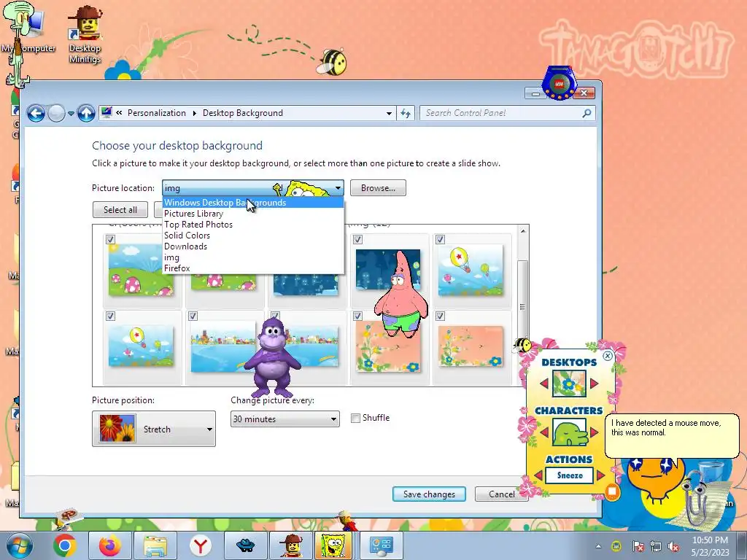Choose img from the location list
Screen dimensions: 747x560
coord(253,257)
